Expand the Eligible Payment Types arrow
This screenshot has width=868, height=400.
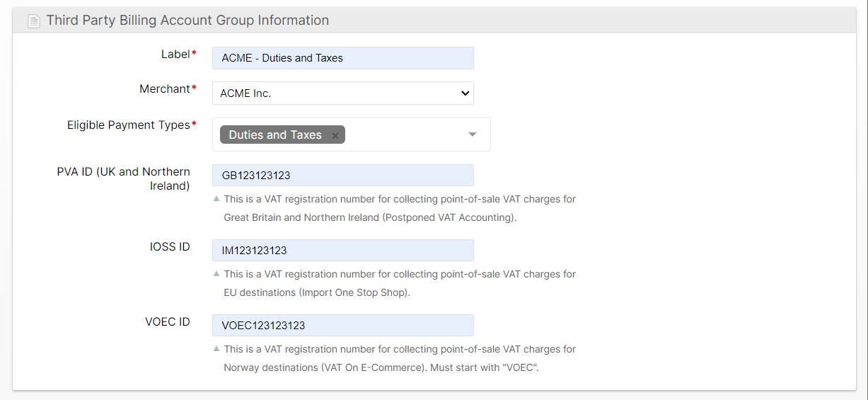pyautogui.click(x=473, y=135)
